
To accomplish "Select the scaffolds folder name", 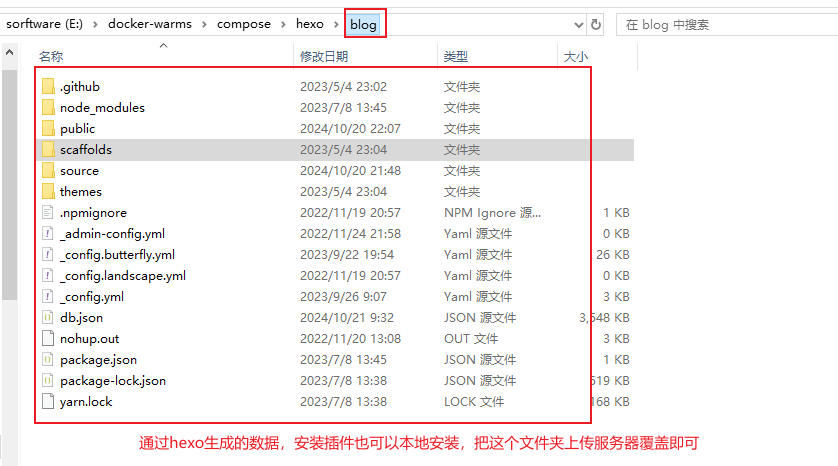I will click(86, 150).
